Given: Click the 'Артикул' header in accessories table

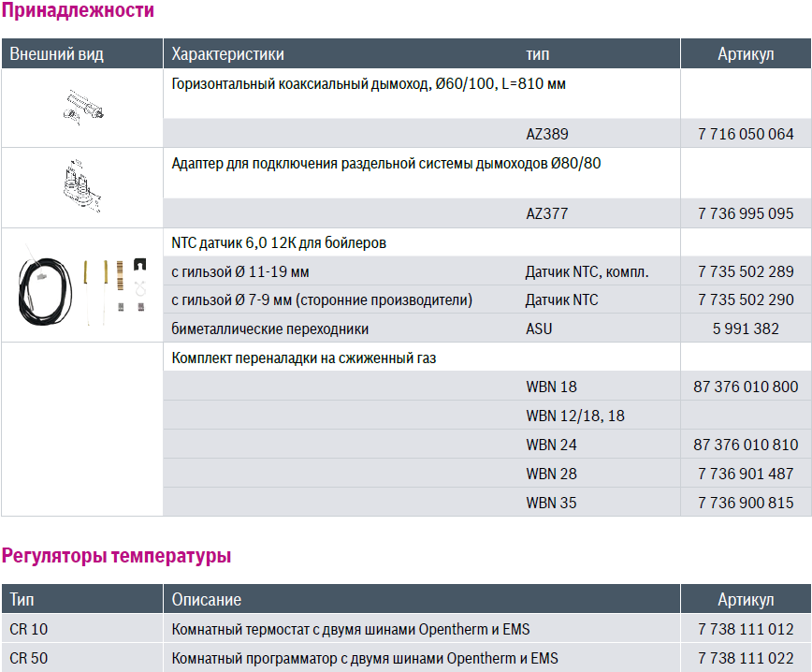Looking at the screenshot, I should click(746, 54).
